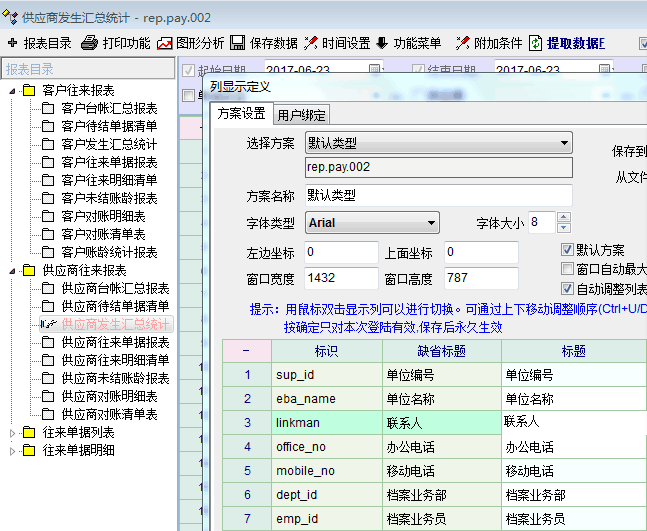Image resolution: width=647 pixels, height=531 pixels.
Task: Click the 打印功能 printer icon
Action: pos(89,43)
